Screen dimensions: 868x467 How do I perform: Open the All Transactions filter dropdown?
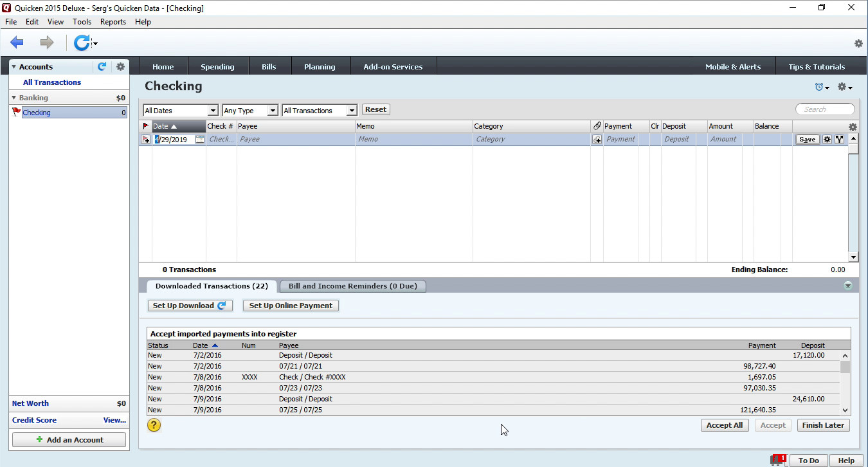click(319, 111)
